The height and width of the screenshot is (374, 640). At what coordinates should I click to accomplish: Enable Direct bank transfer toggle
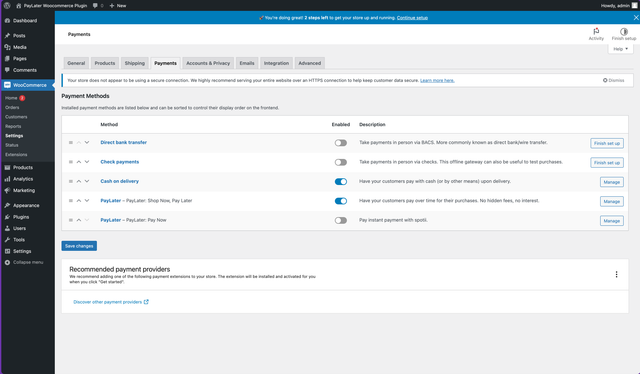340,143
